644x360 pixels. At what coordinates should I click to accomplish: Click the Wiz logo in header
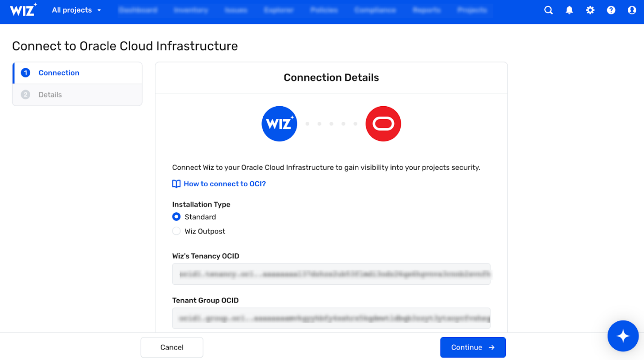(23, 10)
